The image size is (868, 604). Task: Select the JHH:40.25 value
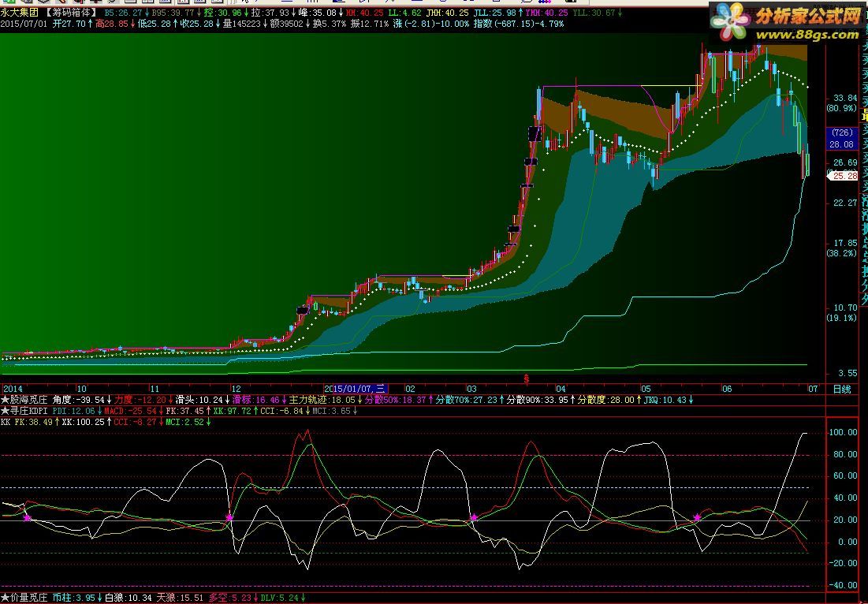pyautogui.click(x=447, y=12)
